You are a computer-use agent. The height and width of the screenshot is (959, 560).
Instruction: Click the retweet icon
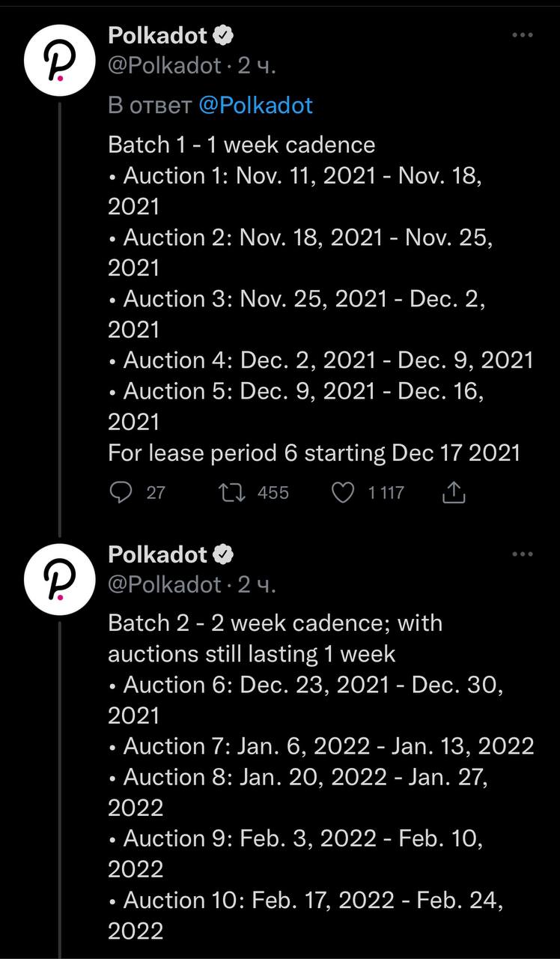tap(229, 492)
